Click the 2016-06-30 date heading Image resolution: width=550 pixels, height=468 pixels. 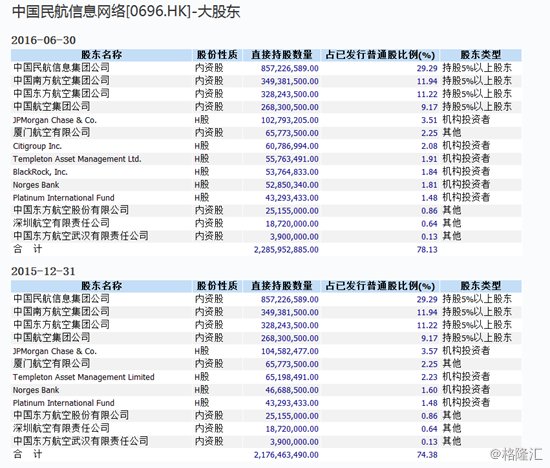tap(43, 40)
